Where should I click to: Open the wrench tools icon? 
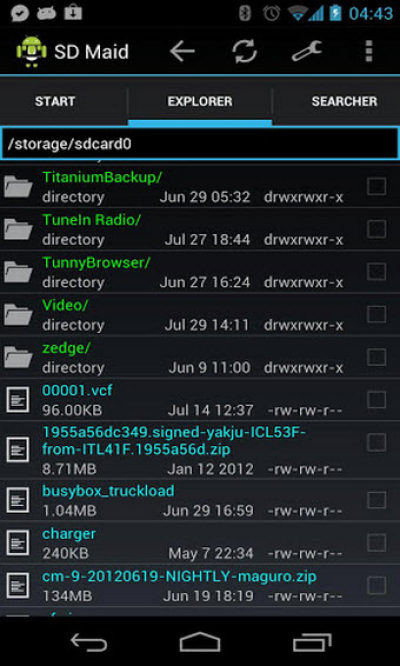[307, 51]
